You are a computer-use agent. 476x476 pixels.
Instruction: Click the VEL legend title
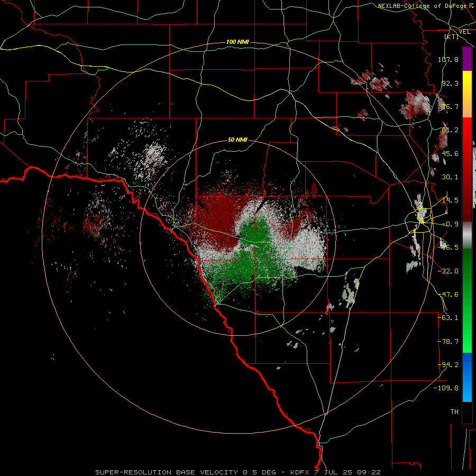(x=464, y=32)
